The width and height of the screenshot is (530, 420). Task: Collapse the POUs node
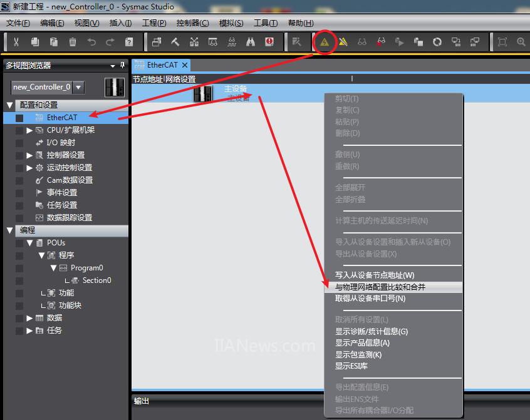(29, 243)
